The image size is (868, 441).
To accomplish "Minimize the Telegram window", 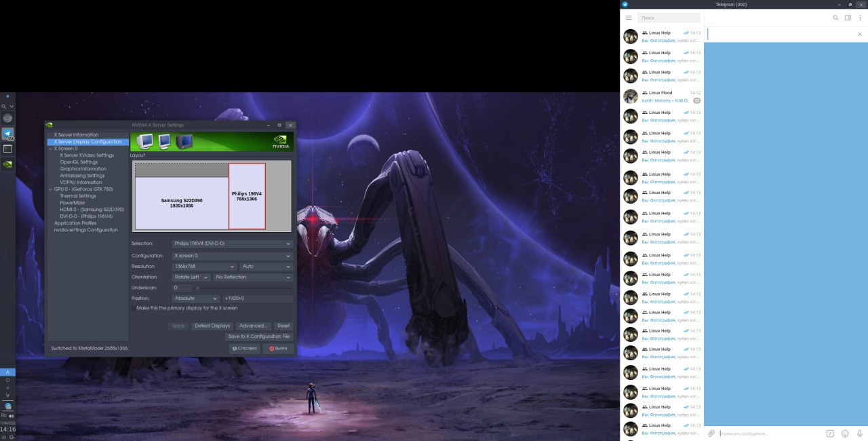I will (841, 4).
